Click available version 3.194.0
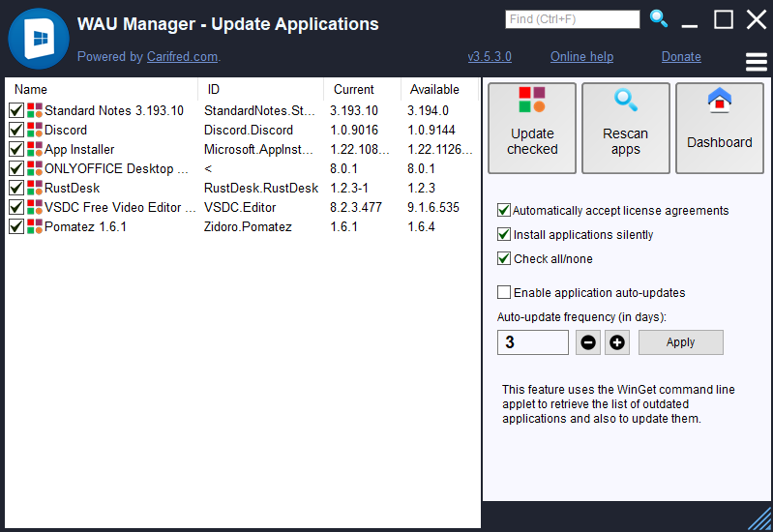 428,110
